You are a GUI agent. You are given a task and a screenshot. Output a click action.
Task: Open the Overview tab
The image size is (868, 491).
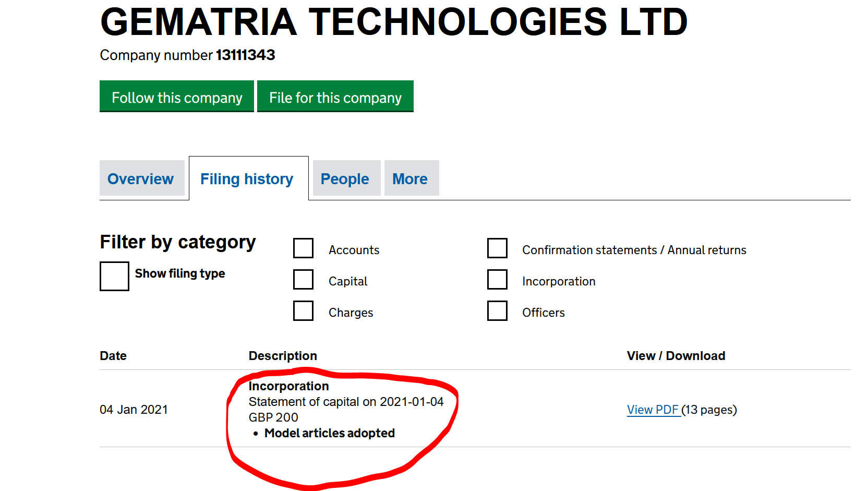pos(141,179)
